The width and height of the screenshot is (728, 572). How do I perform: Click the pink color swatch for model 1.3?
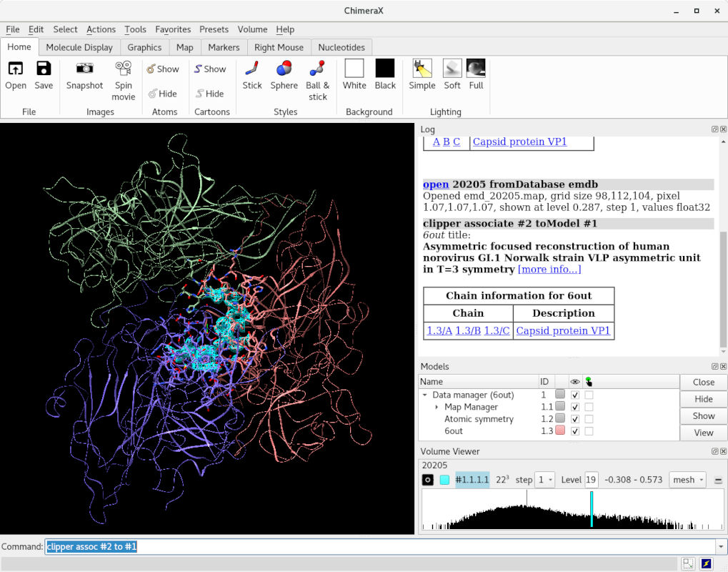560,430
